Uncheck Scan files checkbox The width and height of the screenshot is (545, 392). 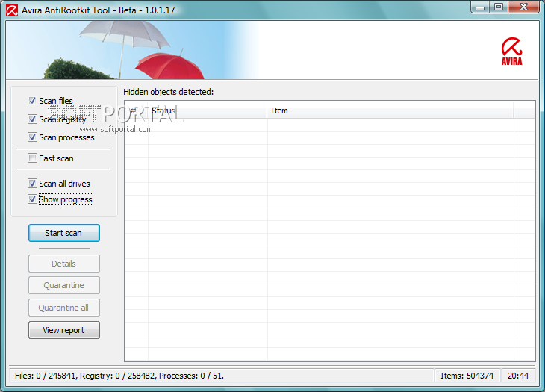32,101
